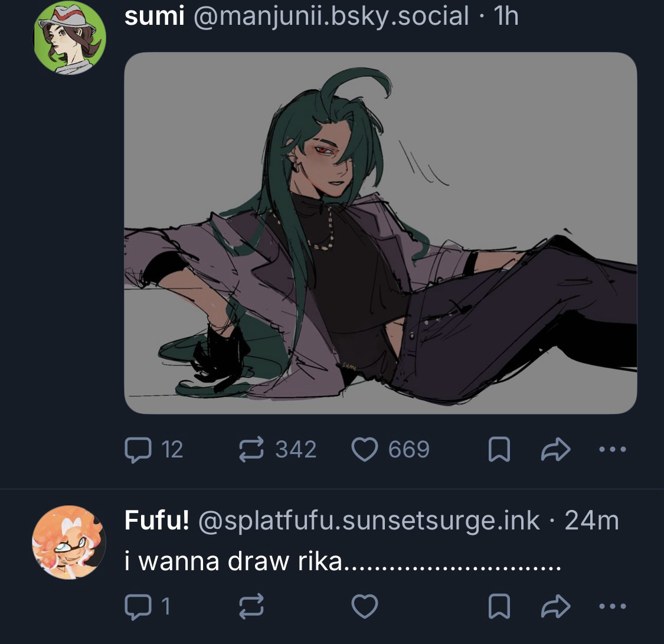The width and height of the screenshot is (664, 644).
Task: Repost Fufu's rika post
Action: click(251, 606)
